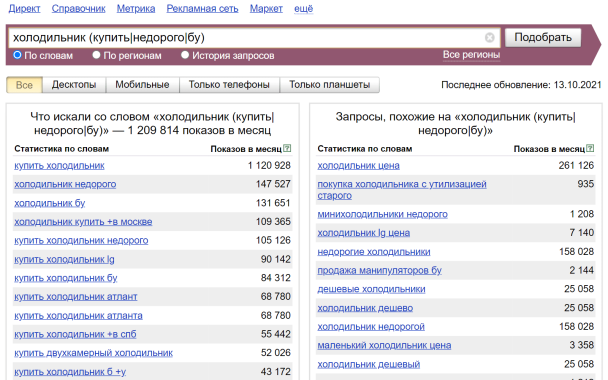This screenshot has width=608, height=380.
Task: Open 'маленький холодильник цена' link
Action: click(x=384, y=345)
